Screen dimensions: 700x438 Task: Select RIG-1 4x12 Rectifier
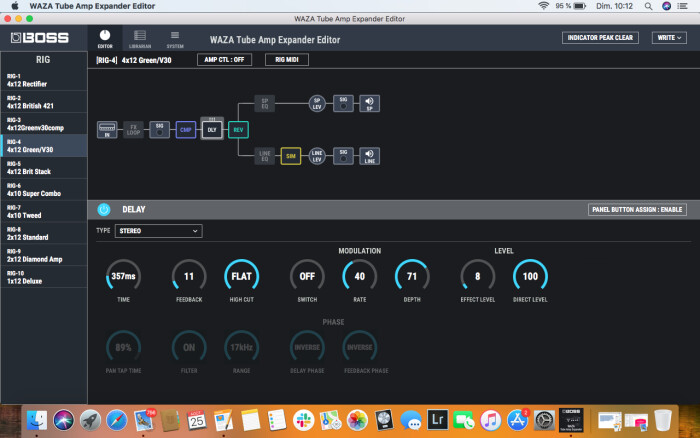pyautogui.click(x=44, y=80)
